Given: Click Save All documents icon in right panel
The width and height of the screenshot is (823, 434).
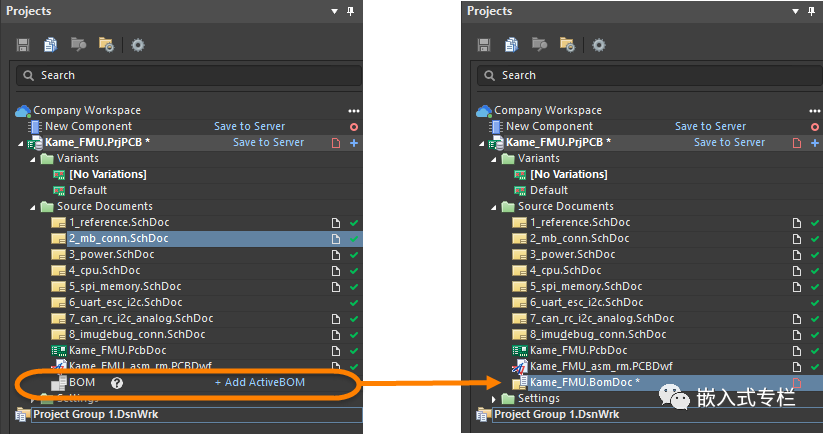Looking at the screenshot, I should coord(511,45).
